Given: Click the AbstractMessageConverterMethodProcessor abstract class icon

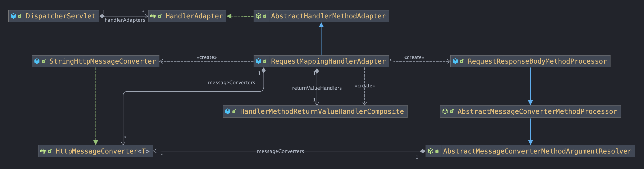Looking at the screenshot, I should [x=445, y=111].
